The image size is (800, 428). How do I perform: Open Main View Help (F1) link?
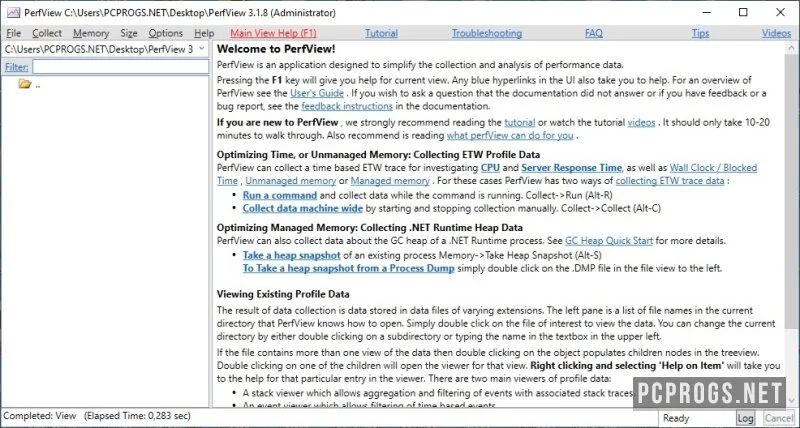point(273,33)
